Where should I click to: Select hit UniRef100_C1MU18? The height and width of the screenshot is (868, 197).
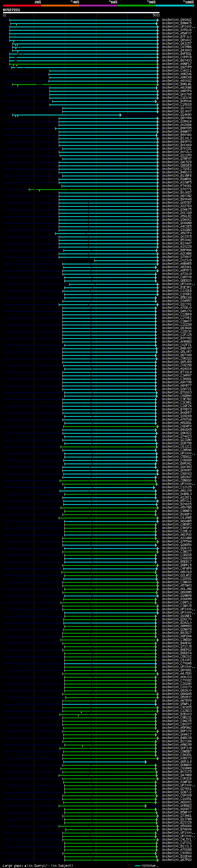tap(177, 104)
